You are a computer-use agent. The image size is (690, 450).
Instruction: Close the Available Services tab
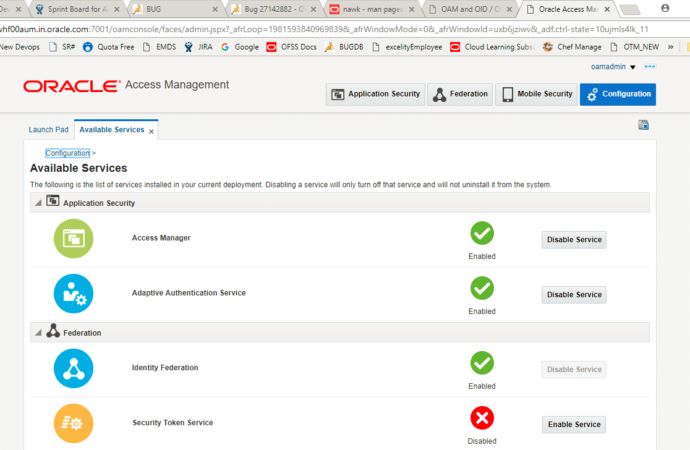[x=151, y=132]
